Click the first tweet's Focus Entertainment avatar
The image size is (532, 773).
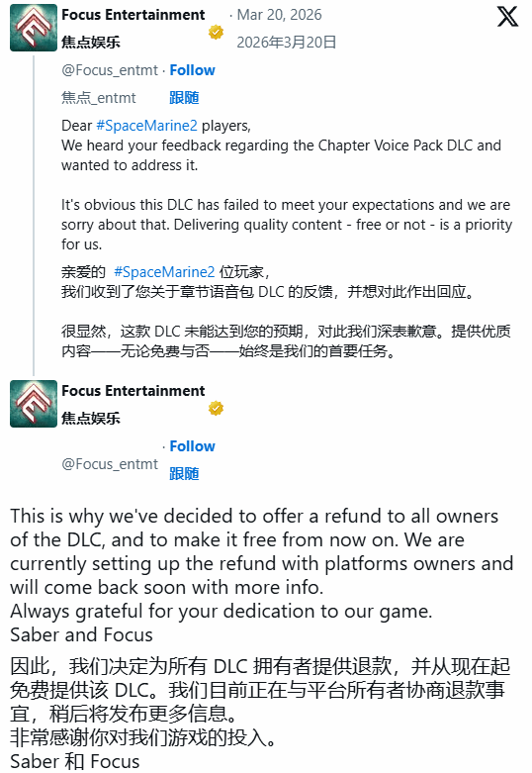pyautogui.click(x=34, y=28)
